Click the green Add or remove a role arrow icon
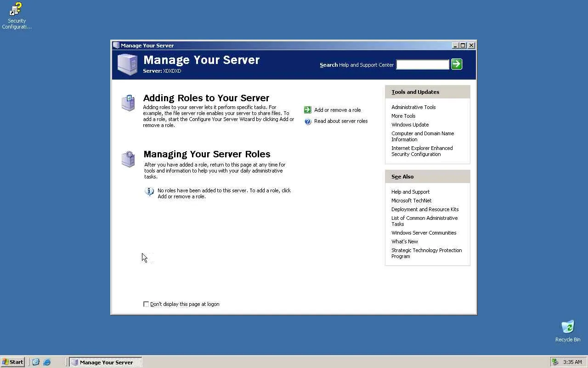 [308, 110]
